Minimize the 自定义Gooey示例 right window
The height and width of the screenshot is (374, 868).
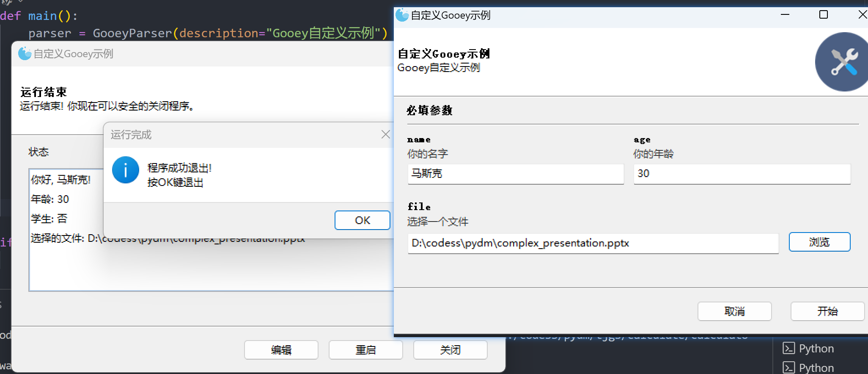pyautogui.click(x=785, y=15)
